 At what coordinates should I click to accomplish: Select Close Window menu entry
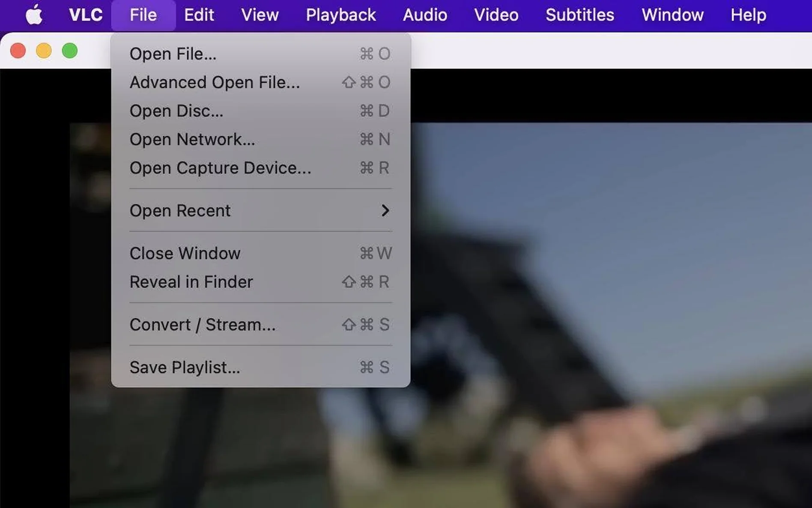click(x=260, y=253)
